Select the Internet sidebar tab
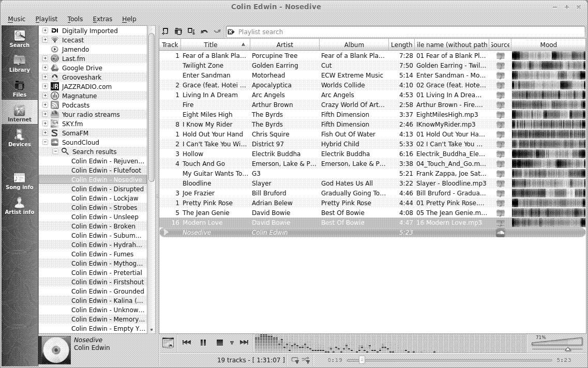Viewport: 588px width, 368px height. coord(20,113)
